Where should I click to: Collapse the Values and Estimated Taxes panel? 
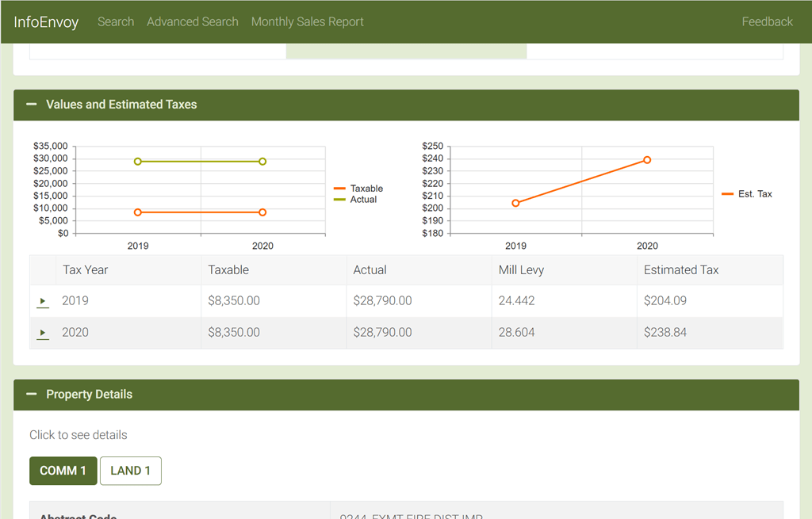point(31,104)
